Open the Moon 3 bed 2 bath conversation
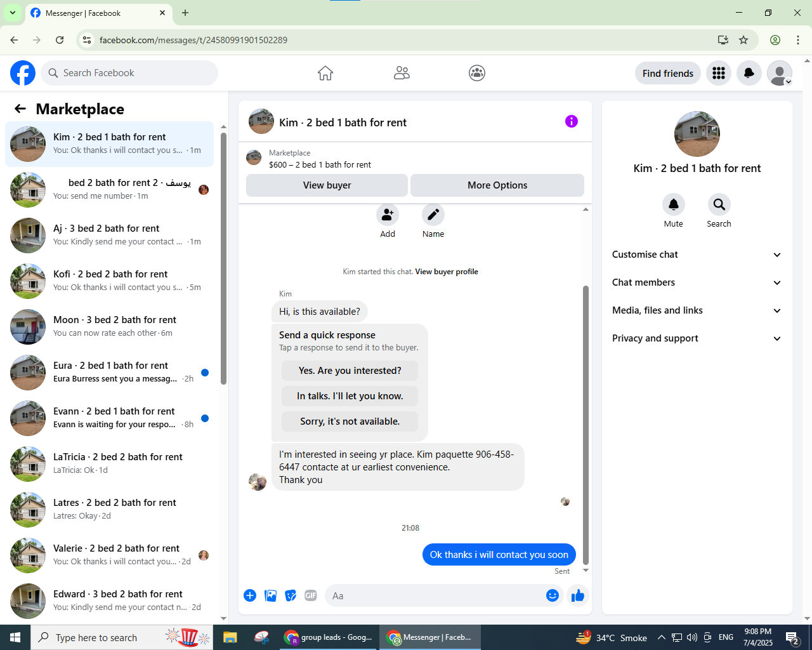This screenshot has width=812, height=650. click(x=110, y=327)
